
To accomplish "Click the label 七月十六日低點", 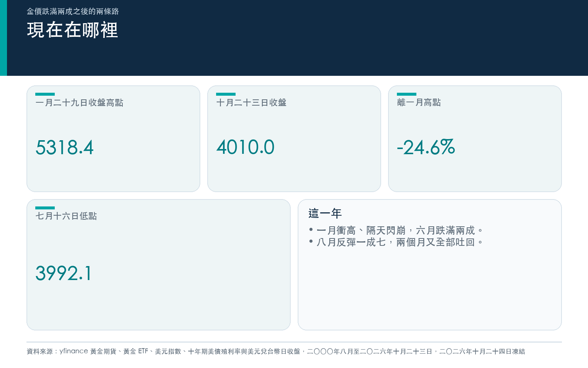I will coord(66,216).
